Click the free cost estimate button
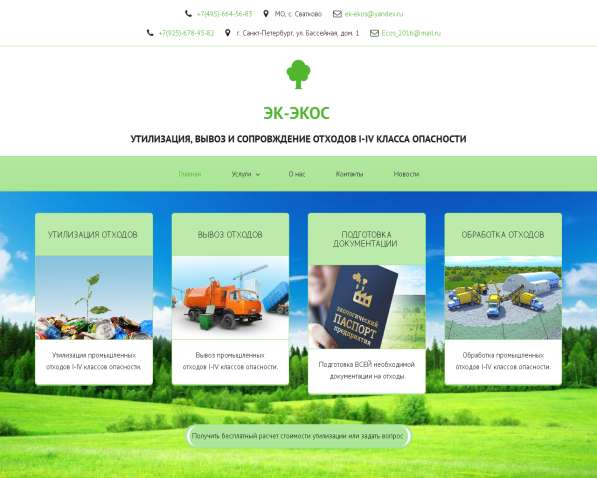The image size is (597, 478). (298, 436)
